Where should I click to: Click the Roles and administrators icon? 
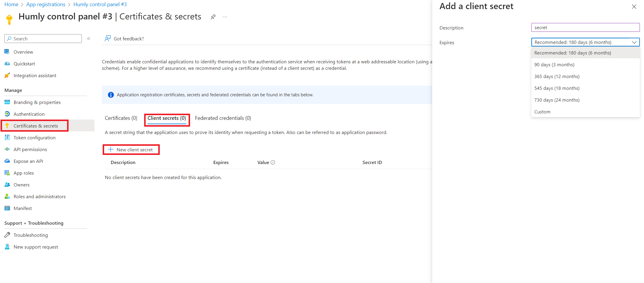tap(7, 196)
